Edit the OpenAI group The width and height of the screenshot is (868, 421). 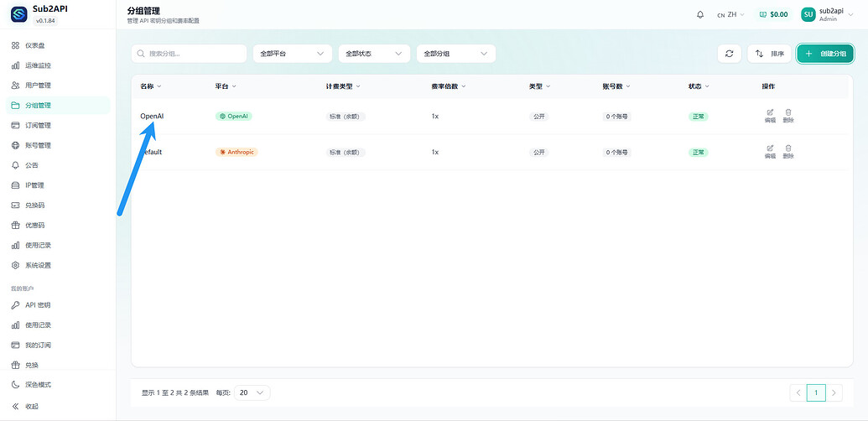(x=770, y=116)
